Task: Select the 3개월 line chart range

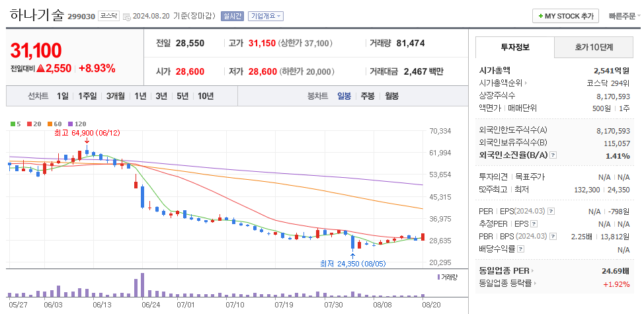Action: coord(116,97)
